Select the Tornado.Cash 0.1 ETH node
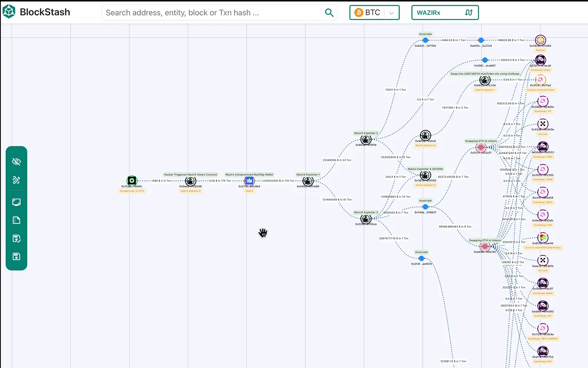The width and height of the screenshot is (588, 368). pyautogui.click(x=132, y=181)
